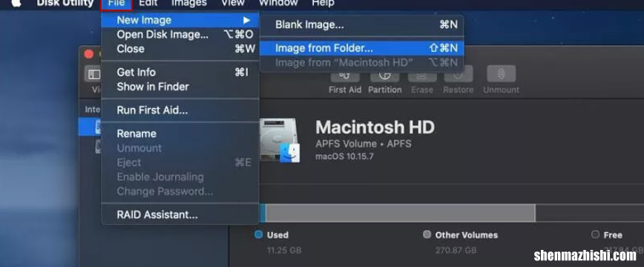
Task: Click the Macintosh HD drive icon
Action: tap(280, 140)
